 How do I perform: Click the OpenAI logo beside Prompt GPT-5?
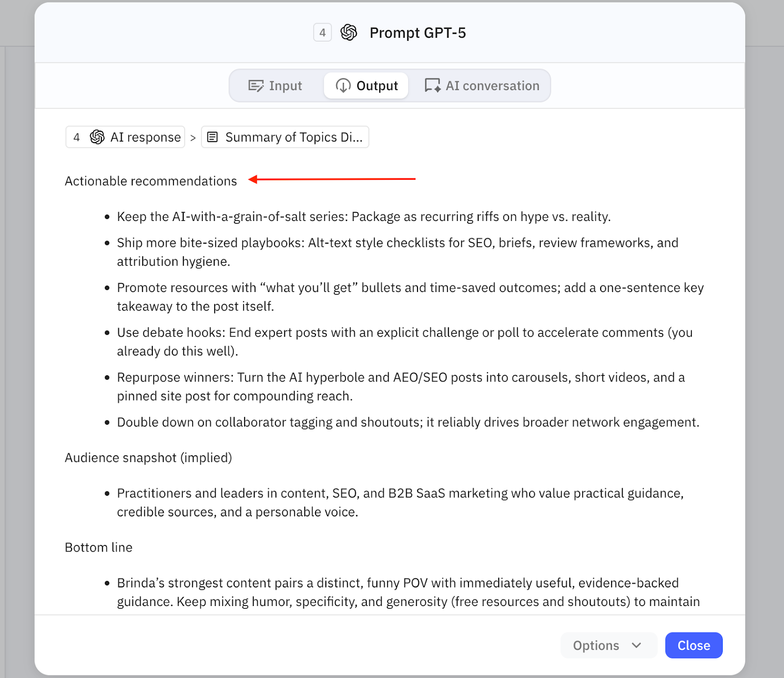pyautogui.click(x=349, y=33)
